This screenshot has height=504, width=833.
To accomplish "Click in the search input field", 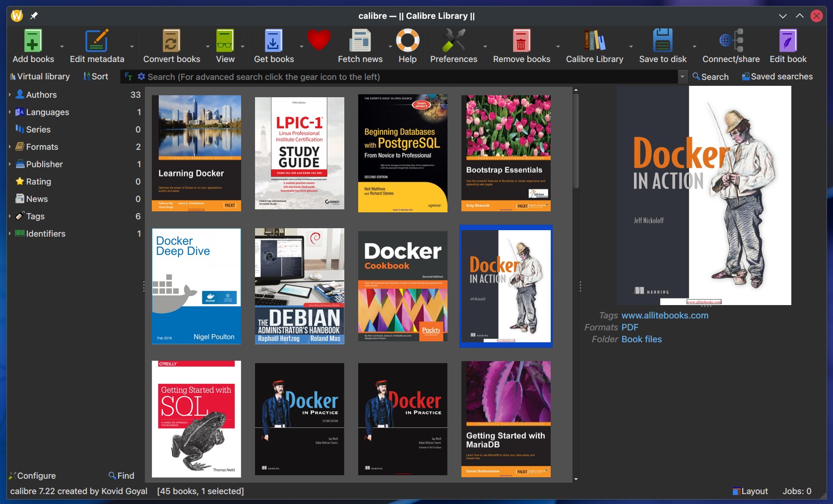I will point(412,77).
